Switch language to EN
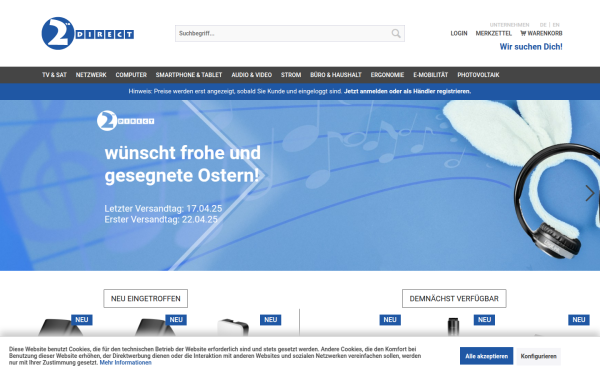 [x=556, y=25]
